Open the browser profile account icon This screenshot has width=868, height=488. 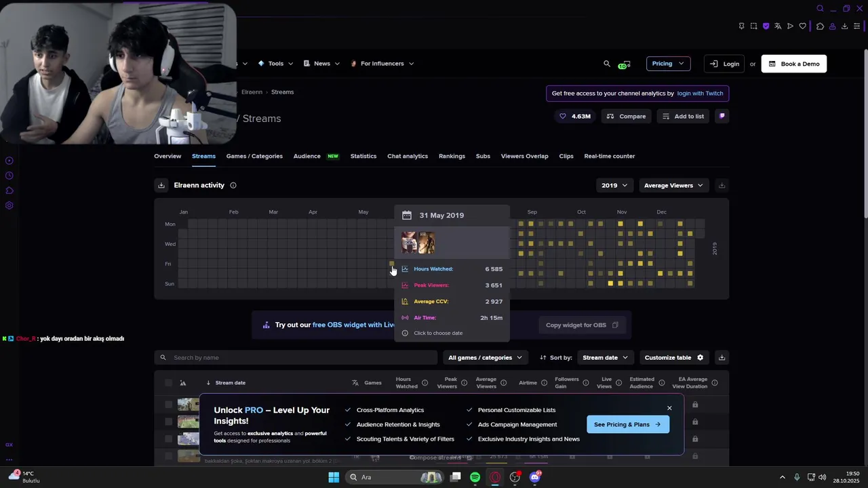[x=832, y=26]
